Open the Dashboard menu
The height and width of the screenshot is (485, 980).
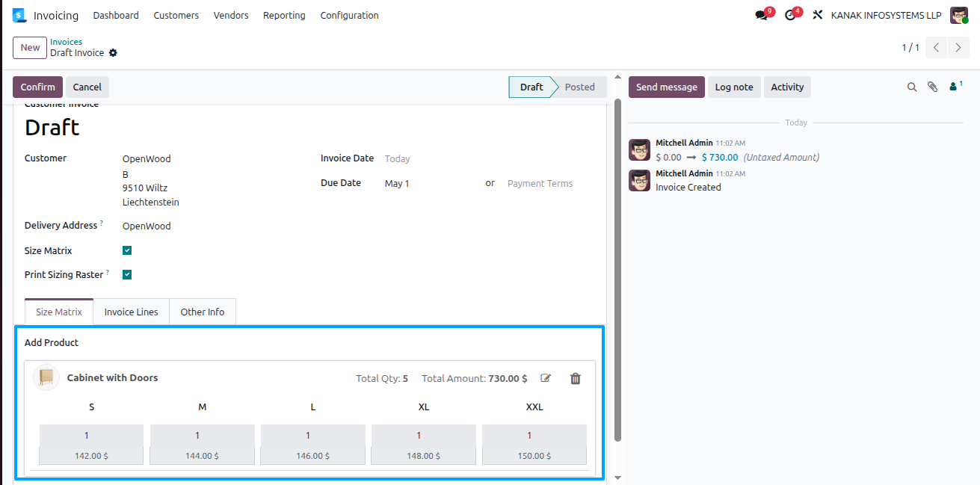(x=116, y=15)
